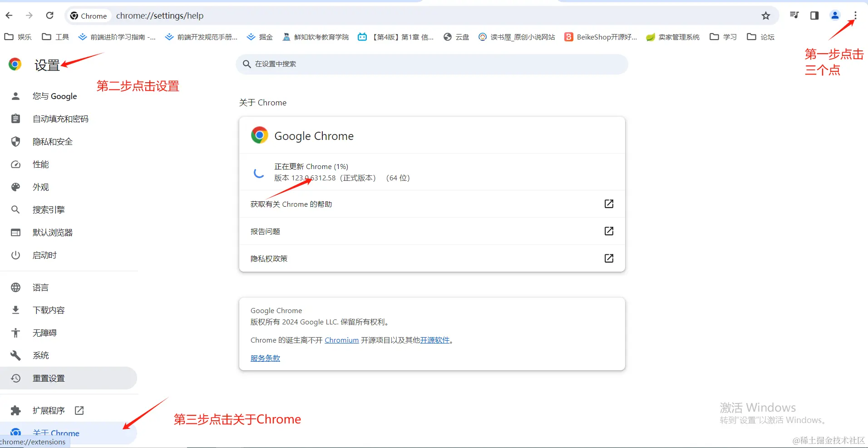Open 语言 settings section
This screenshot has width=868, height=448.
point(68,287)
